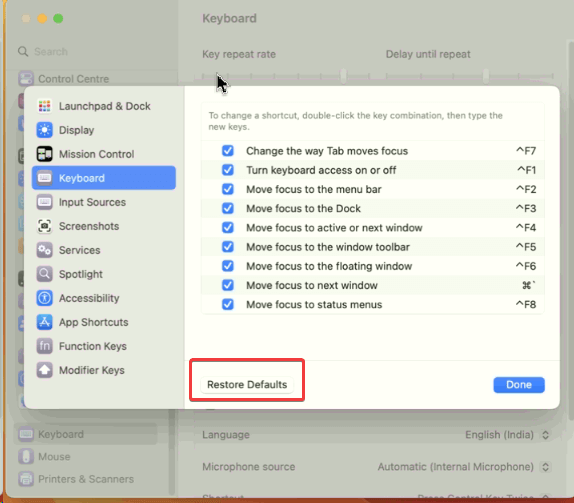Click the Key repeat rate slider knob
The height and width of the screenshot is (503, 574).
coord(343,76)
